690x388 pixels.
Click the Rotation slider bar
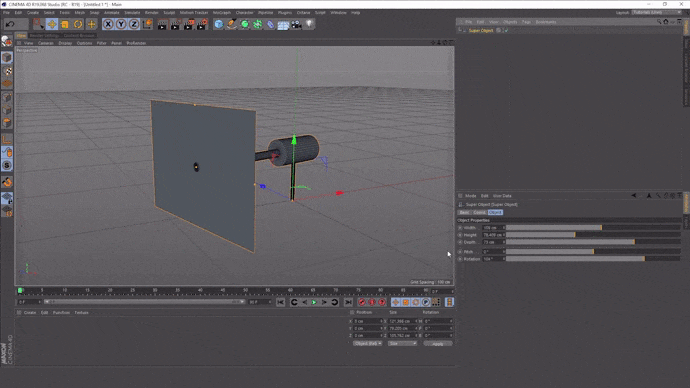593,259
